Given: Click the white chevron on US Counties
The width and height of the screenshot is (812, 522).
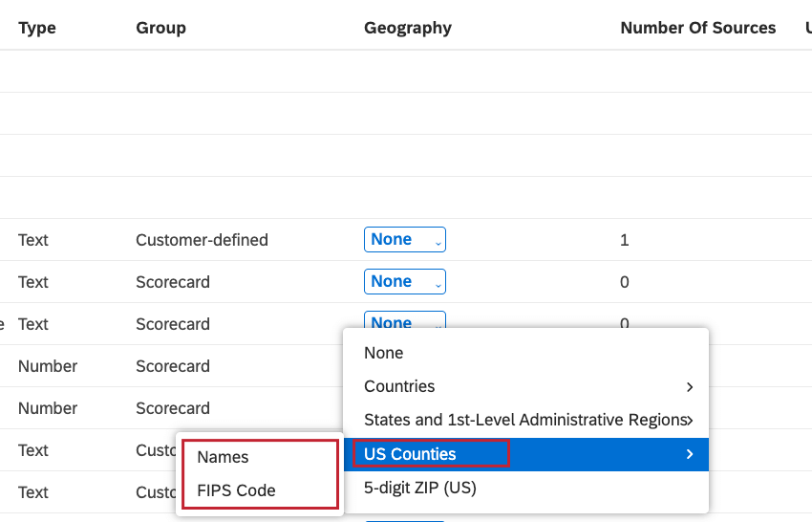Looking at the screenshot, I should [x=689, y=454].
